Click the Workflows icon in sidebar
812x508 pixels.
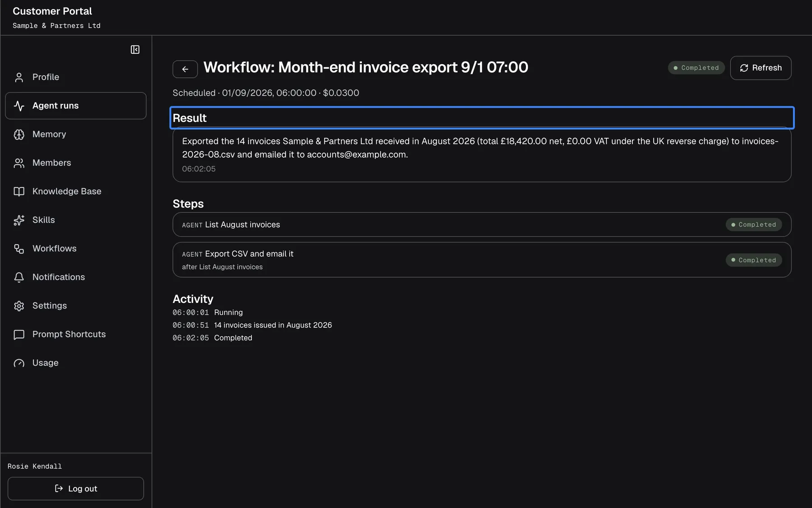[x=19, y=248]
